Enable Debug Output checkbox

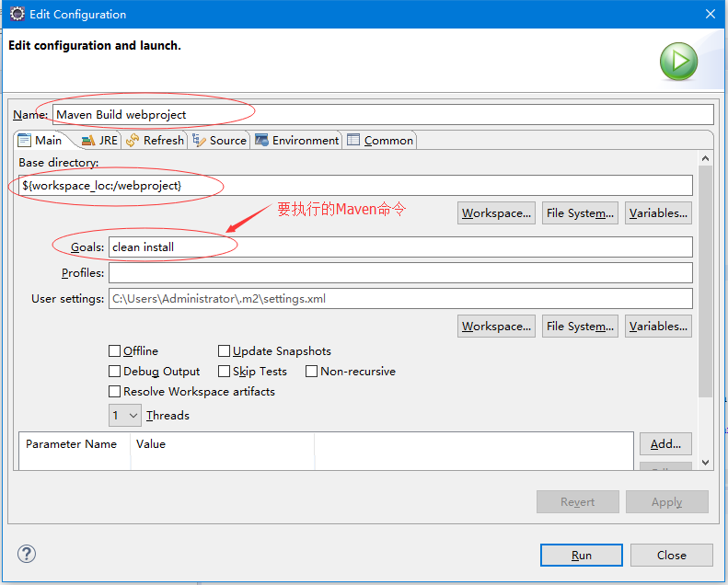(x=114, y=371)
